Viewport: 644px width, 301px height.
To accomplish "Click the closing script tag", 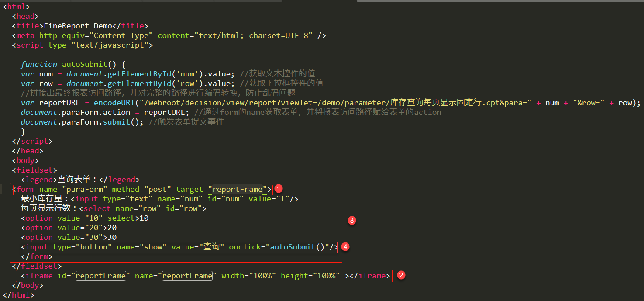I will [32, 141].
